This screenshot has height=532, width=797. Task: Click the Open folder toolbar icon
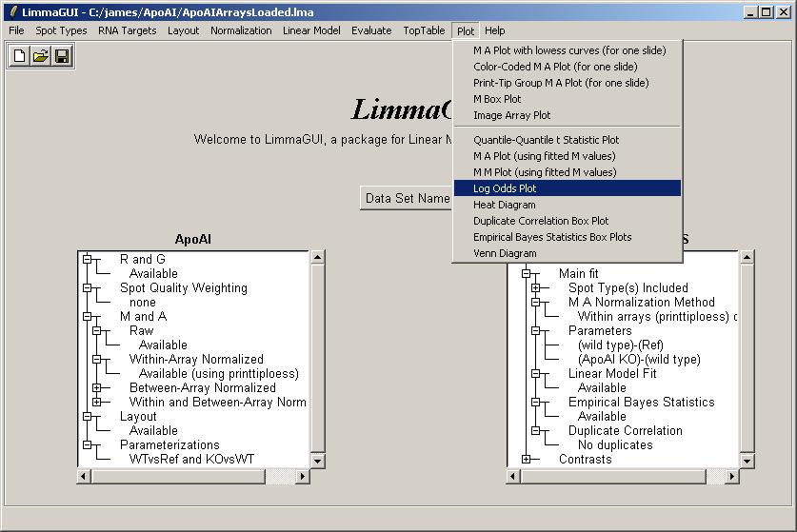click(x=41, y=57)
